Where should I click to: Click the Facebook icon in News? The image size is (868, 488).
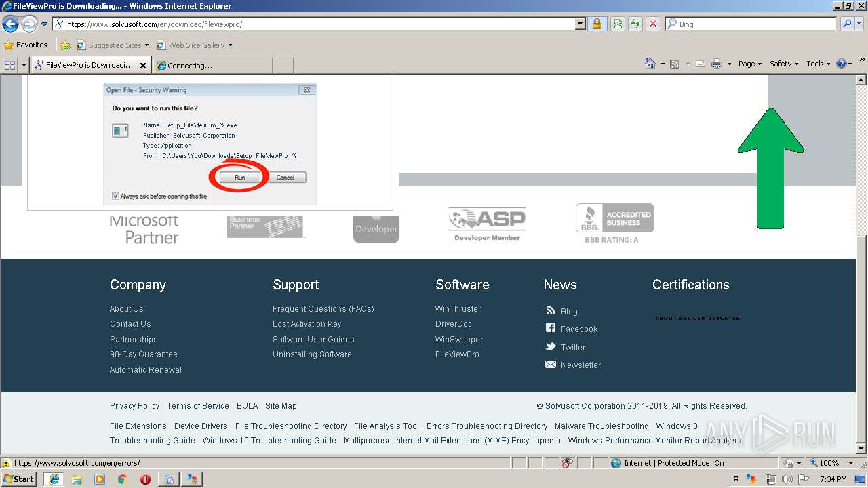point(551,328)
